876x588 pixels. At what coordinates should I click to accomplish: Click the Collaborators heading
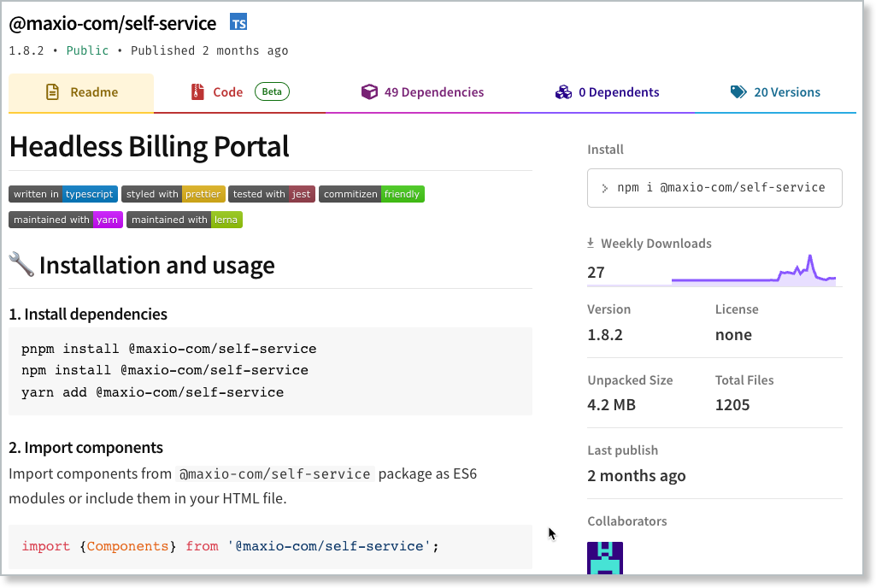626,521
